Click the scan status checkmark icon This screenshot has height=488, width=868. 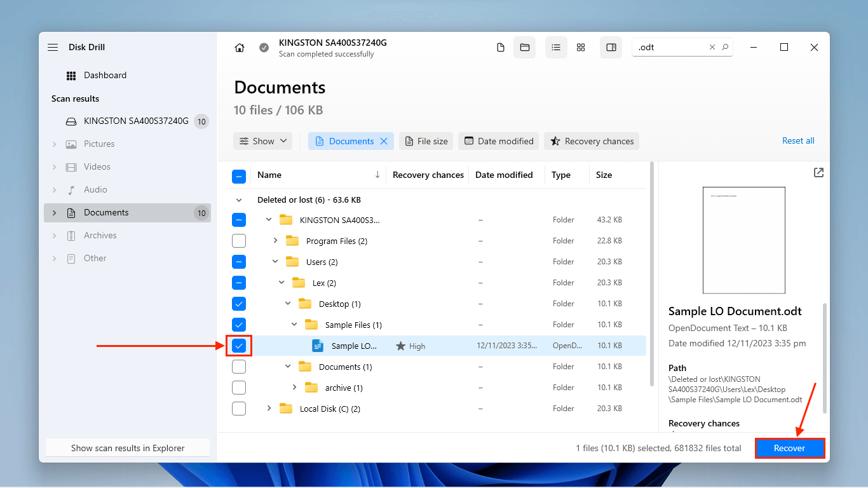click(264, 48)
